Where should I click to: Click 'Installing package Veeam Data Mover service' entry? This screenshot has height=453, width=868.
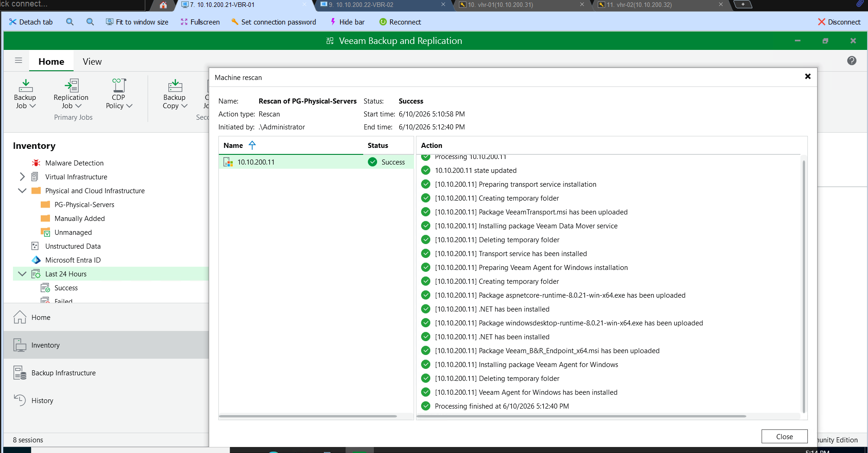pyautogui.click(x=526, y=226)
